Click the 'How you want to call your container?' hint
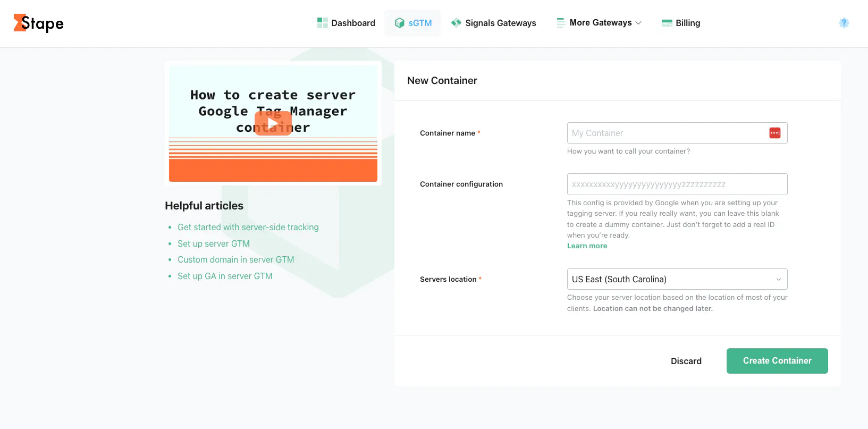Screen dimensions: 868x429 click(628, 151)
